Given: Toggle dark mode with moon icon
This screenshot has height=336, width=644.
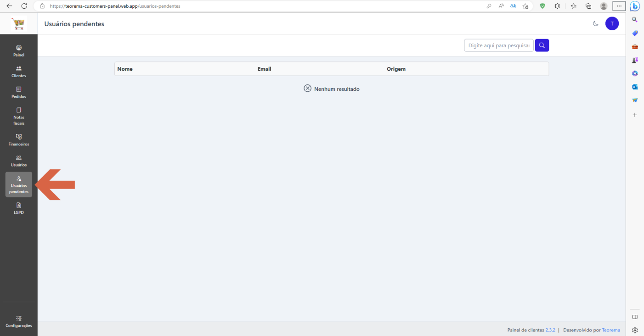Looking at the screenshot, I should tap(596, 24).
